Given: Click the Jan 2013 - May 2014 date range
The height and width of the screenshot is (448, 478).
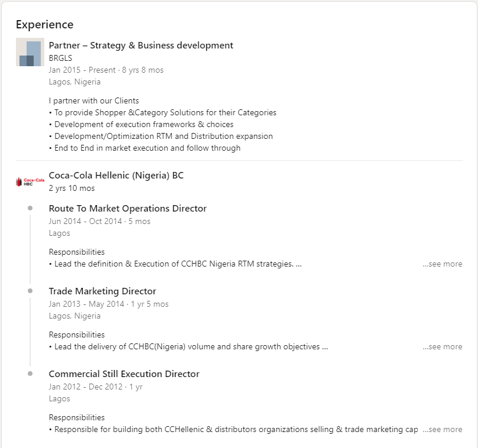Looking at the screenshot, I should 86,304.
